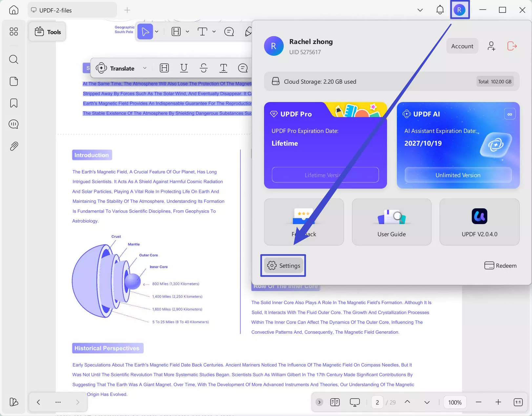Click the Translate button
Screen dimensions: 532x416
[115, 68]
